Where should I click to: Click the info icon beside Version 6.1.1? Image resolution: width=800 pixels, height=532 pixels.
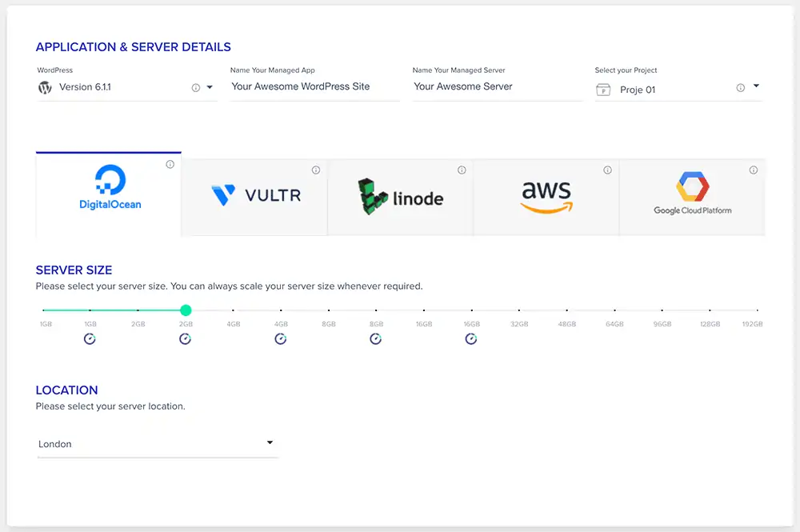(x=196, y=88)
